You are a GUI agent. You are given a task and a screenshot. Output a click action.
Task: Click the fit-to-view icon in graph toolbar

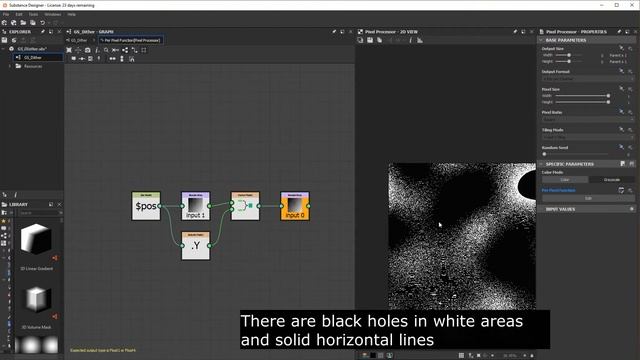coord(69,50)
